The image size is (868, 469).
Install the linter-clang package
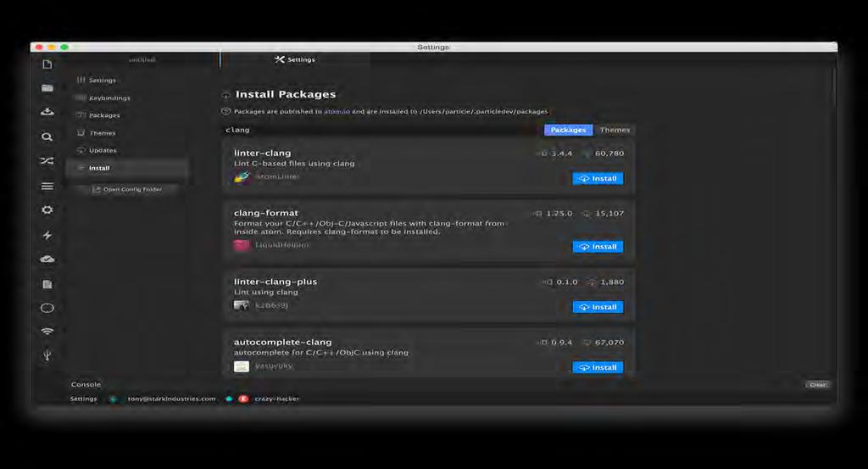(x=598, y=178)
